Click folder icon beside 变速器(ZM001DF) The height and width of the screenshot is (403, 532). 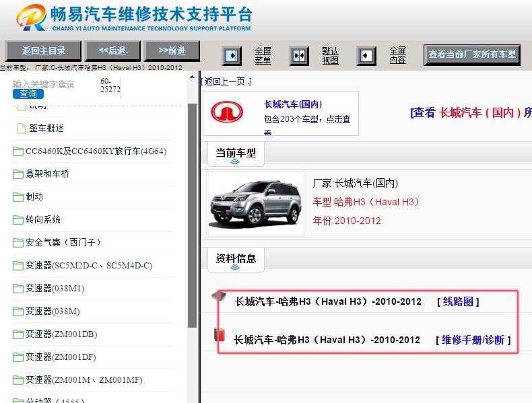point(18,357)
